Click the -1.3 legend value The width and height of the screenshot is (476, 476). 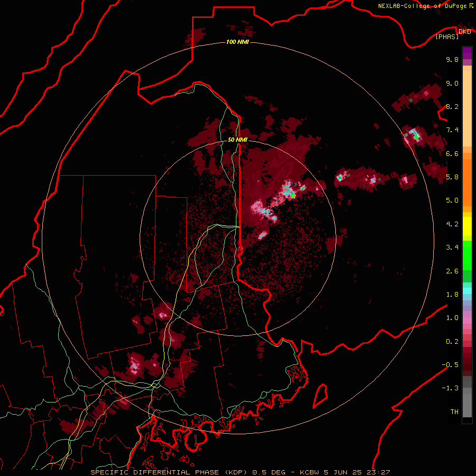pyautogui.click(x=450, y=388)
